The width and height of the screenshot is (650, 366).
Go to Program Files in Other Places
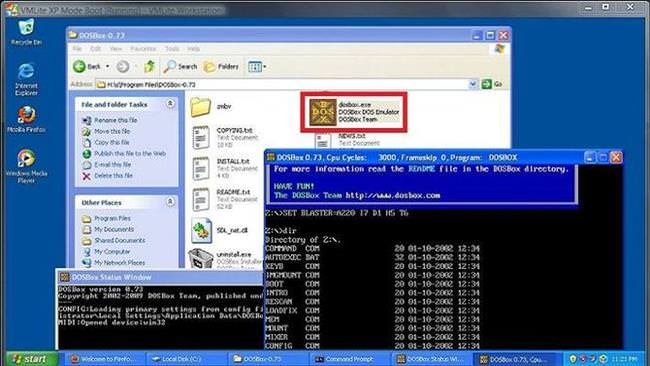(112, 218)
